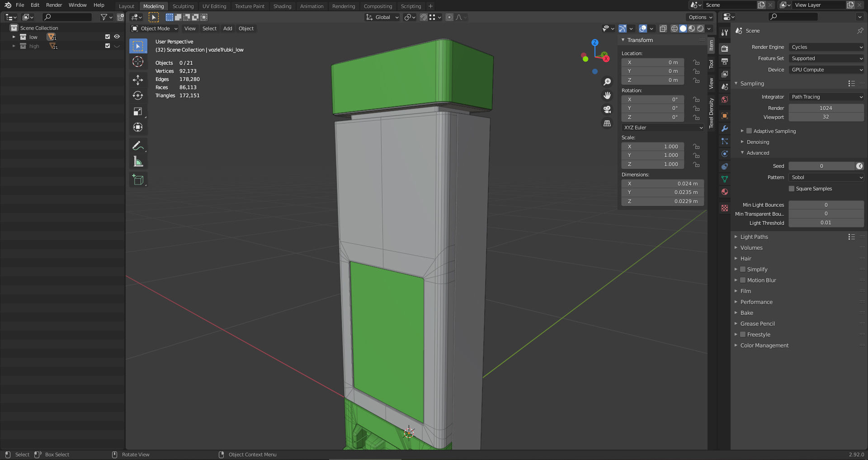Toggle camera view in the viewport
Screen dimensions: 868x460
pos(607,109)
